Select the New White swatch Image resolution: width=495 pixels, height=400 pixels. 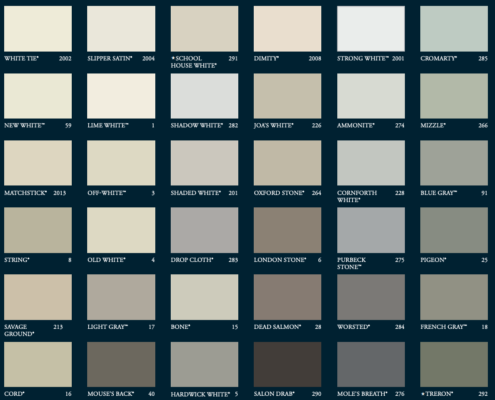coord(38,96)
